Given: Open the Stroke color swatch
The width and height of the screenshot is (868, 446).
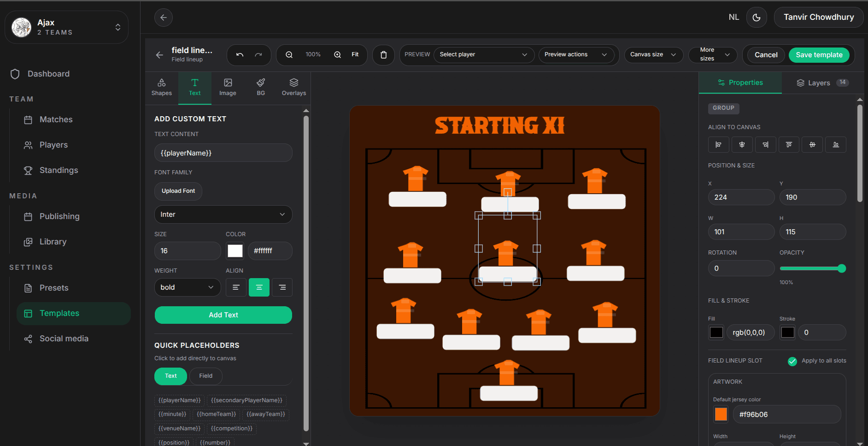Looking at the screenshot, I should 788,333.
